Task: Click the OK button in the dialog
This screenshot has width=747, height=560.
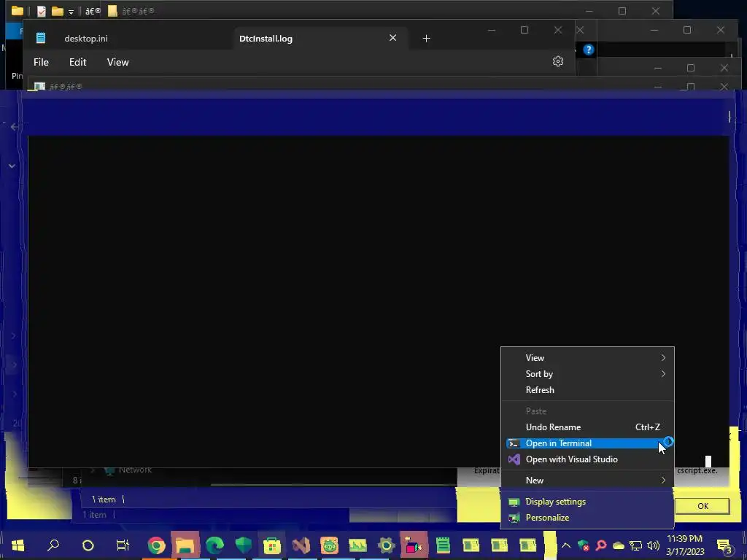Action: click(703, 506)
